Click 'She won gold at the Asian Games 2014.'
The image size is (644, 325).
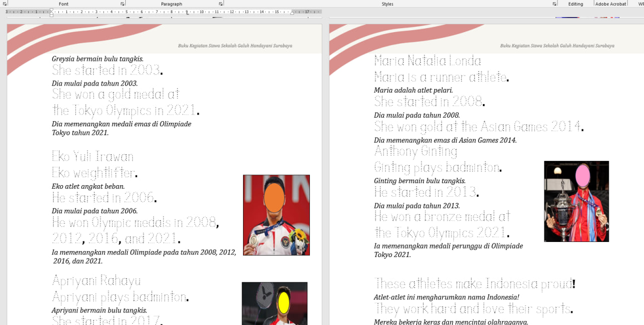(479, 126)
